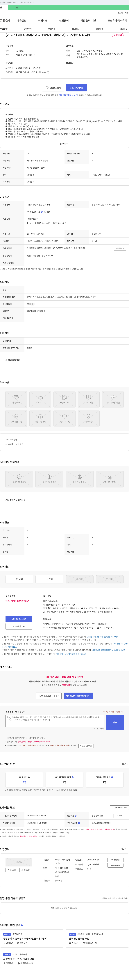Open the info icon next to 빅데이터 추천 정보
The height and width of the screenshot is (980, 129).
[22, 925]
